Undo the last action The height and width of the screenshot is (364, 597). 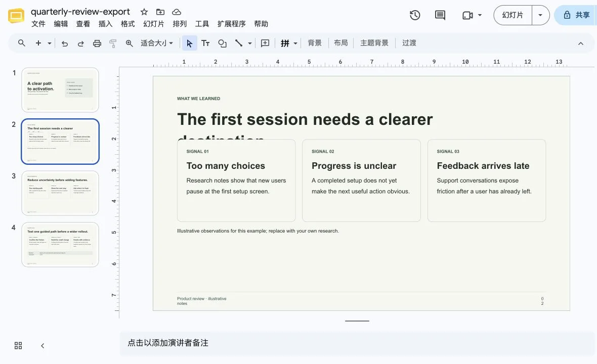(65, 43)
